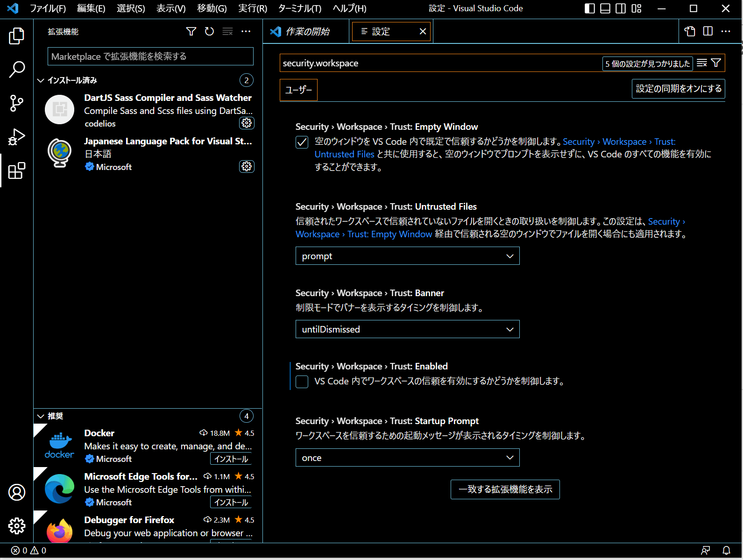Toggle secondary side bar layout icon
Viewport: 743px width, 560px height.
point(621,8)
